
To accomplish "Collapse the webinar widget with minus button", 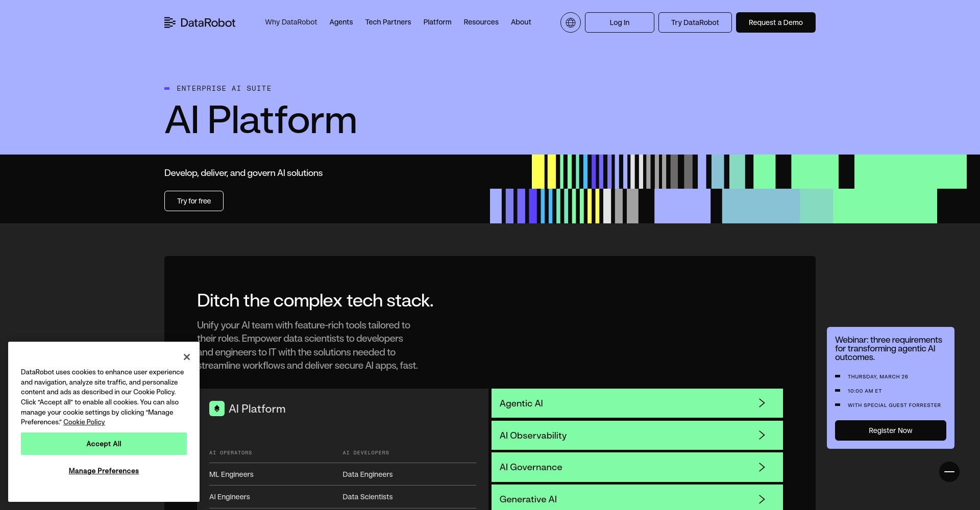I will (949, 472).
